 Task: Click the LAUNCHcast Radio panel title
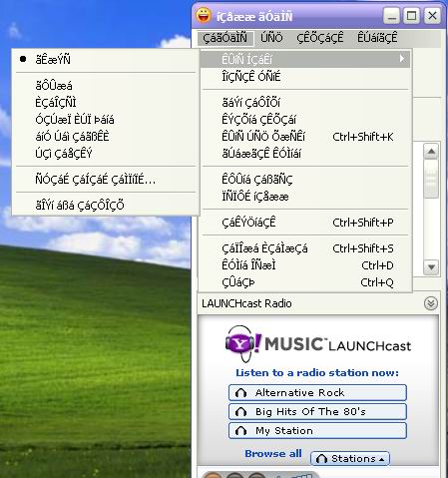[x=246, y=303]
